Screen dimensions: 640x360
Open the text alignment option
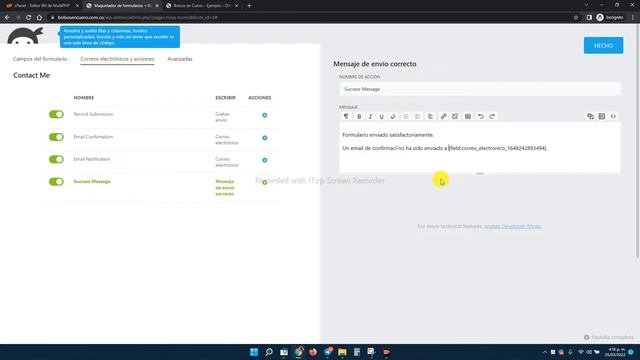point(431,116)
